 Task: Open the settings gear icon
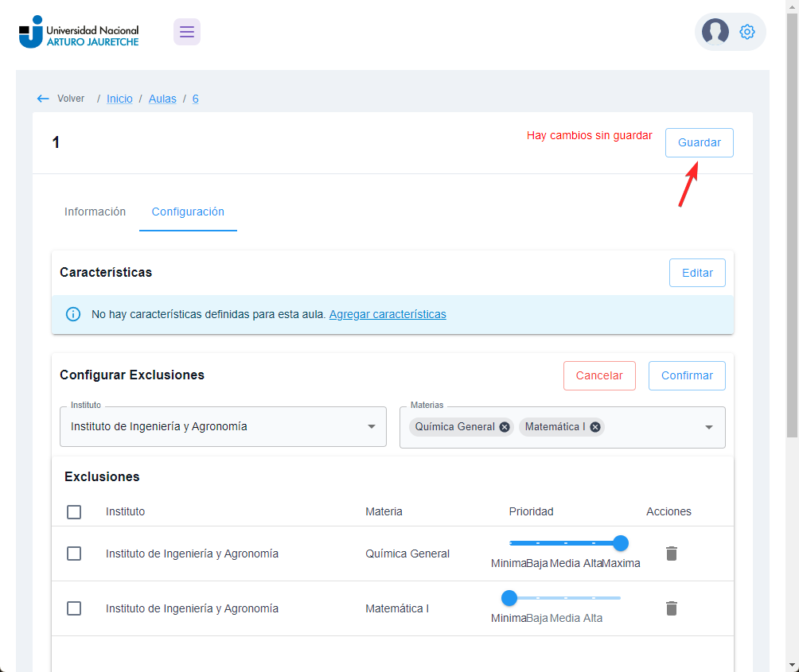pos(747,32)
